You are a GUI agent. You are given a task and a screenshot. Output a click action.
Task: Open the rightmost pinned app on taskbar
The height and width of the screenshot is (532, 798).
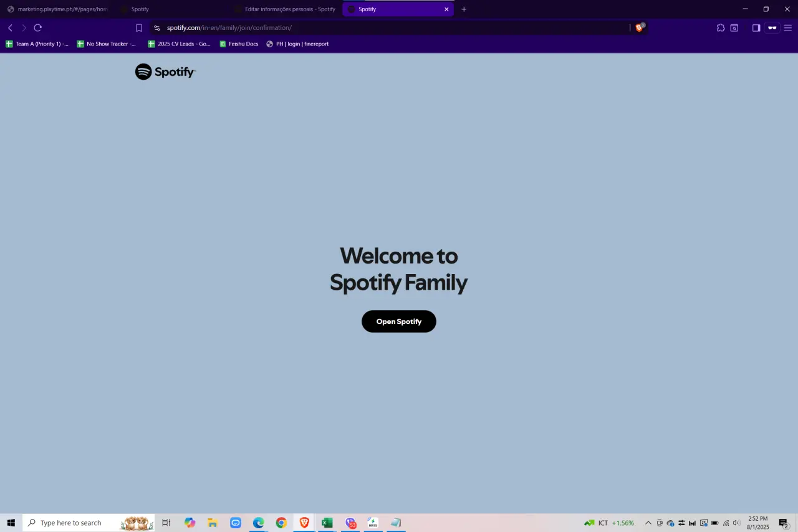click(395, 523)
